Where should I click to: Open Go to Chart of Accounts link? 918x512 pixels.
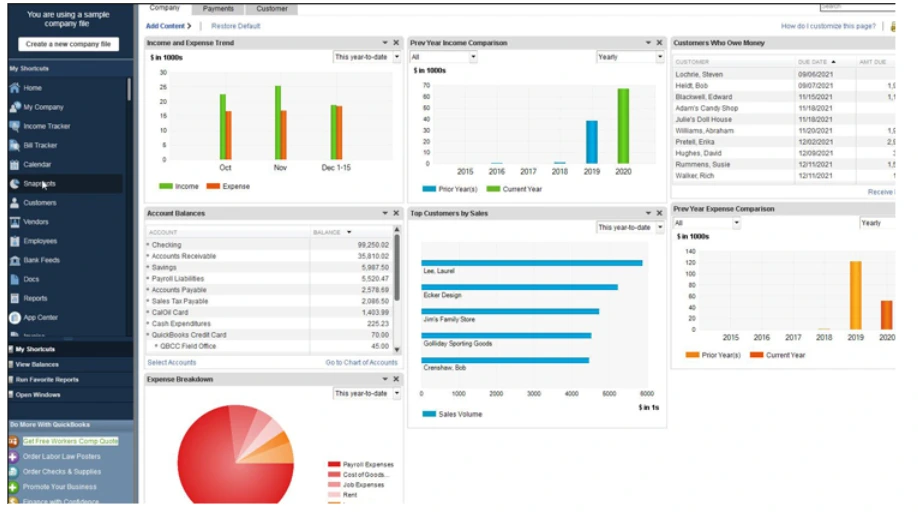(x=361, y=363)
